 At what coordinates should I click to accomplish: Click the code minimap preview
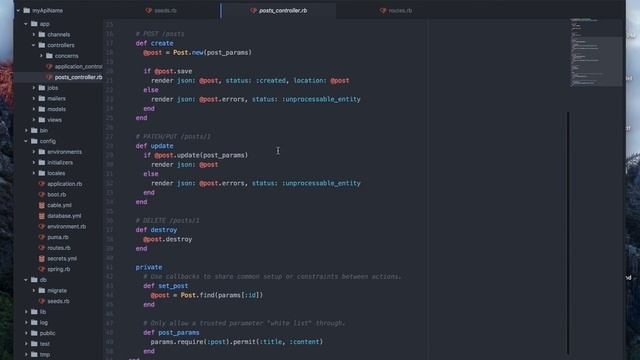596,52
